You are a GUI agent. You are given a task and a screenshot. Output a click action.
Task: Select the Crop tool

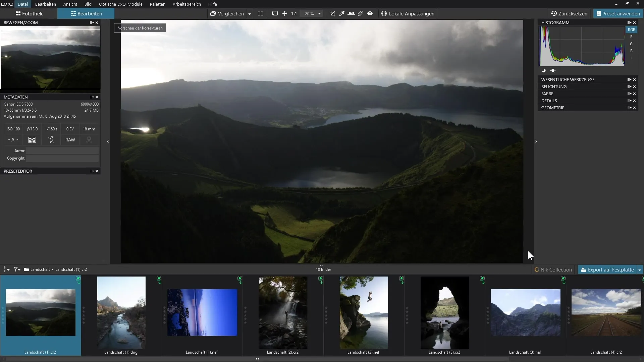point(332,13)
